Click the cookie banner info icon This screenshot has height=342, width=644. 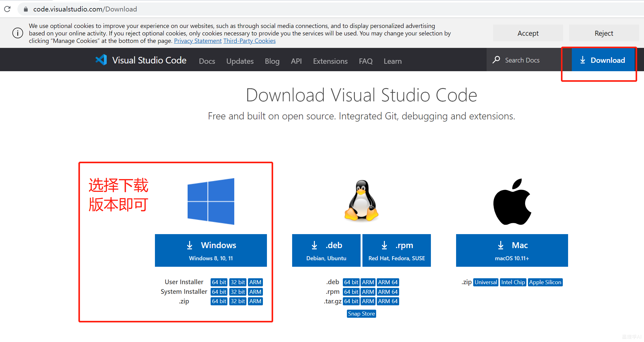18,33
